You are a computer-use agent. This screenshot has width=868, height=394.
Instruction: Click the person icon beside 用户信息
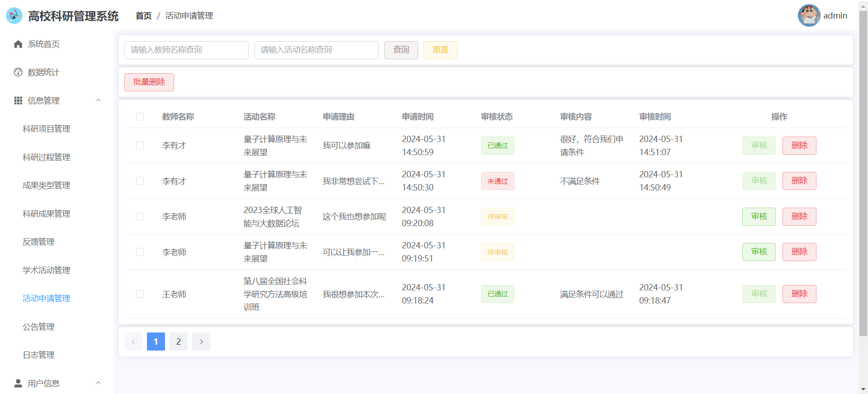point(18,383)
